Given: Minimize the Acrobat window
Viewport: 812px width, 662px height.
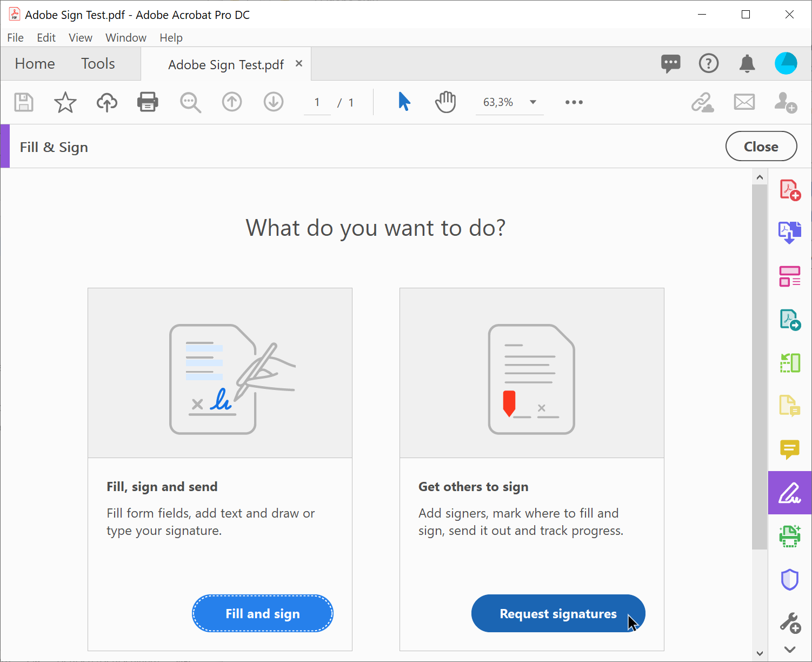Looking at the screenshot, I should tap(702, 15).
